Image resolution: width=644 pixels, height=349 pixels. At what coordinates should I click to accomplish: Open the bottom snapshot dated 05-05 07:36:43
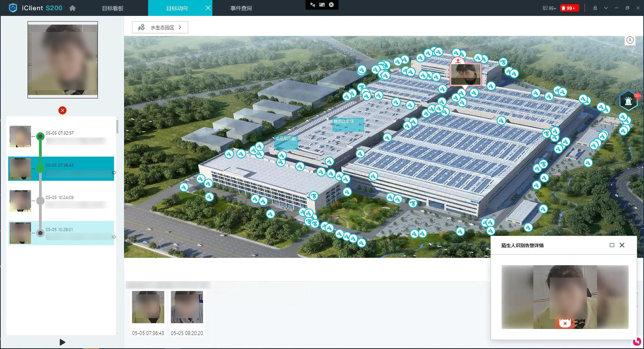point(148,307)
